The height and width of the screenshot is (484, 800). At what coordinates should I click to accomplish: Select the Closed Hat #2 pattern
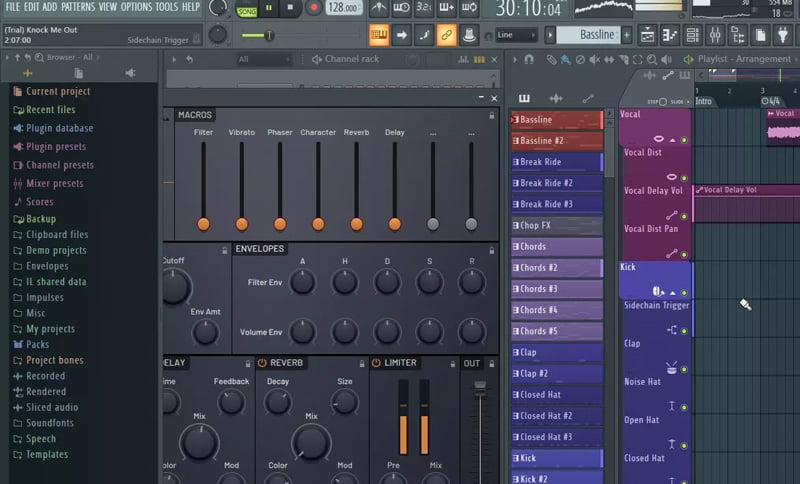tap(557, 416)
